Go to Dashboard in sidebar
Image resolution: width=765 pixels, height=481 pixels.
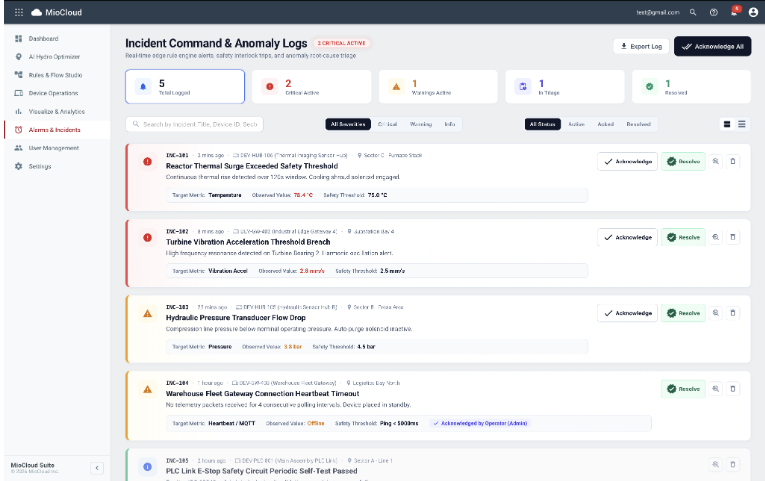point(57,39)
